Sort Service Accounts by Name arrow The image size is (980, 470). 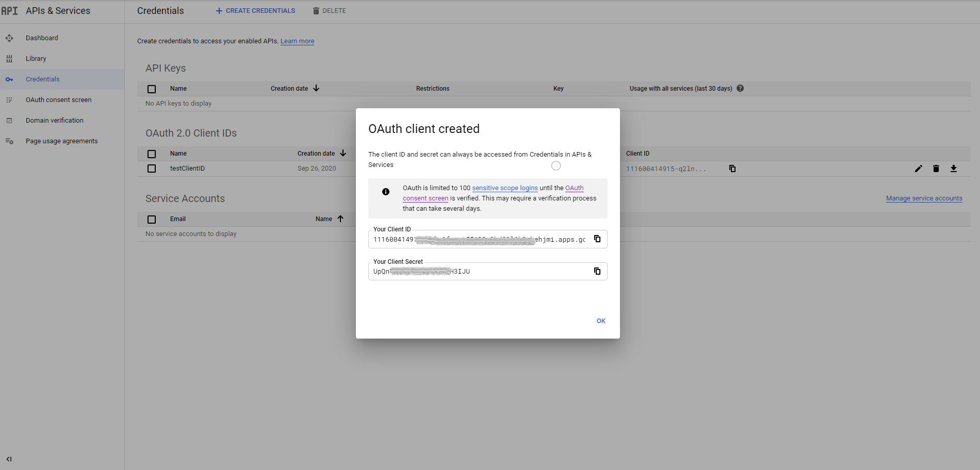click(340, 219)
